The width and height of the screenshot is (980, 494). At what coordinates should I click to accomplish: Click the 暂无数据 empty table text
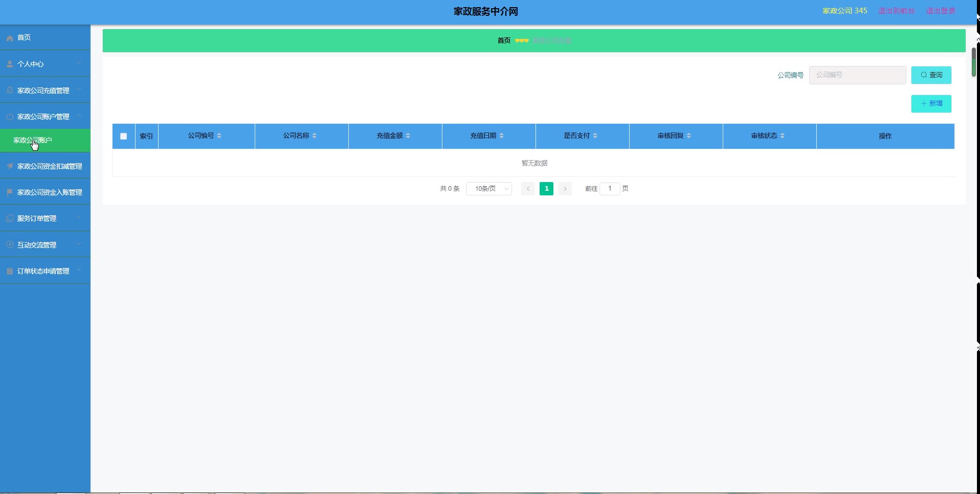[x=534, y=163]
